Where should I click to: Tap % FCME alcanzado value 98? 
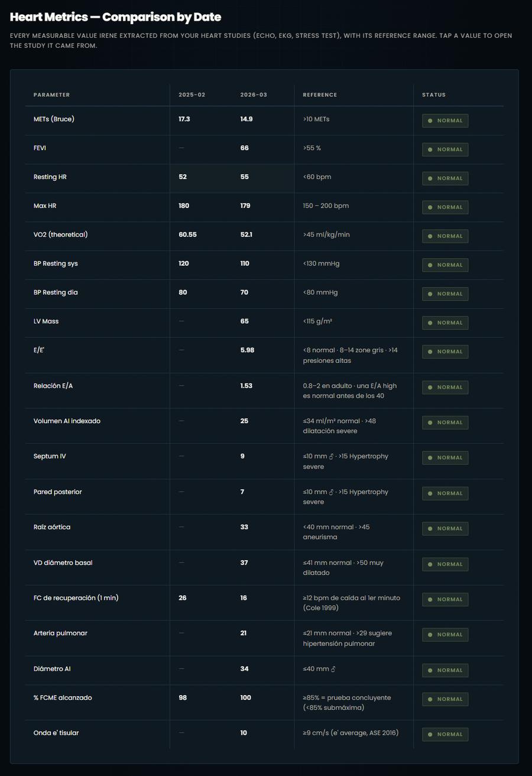(x=183, y=699)
